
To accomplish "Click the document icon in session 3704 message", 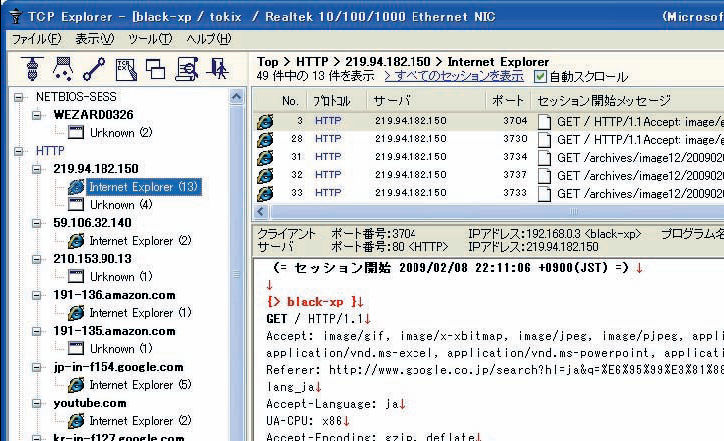I will click(x=544, y=122).
